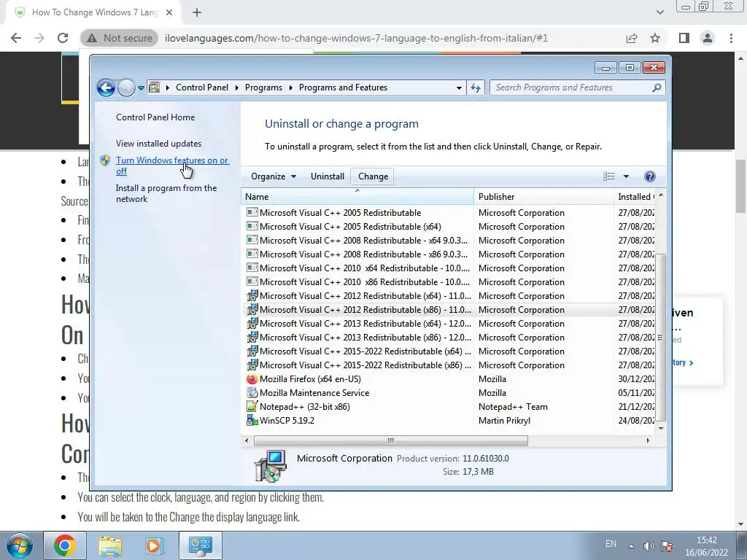Open the view options dropdown arrow
747x560 pixels.
click(x=626, y=176)
